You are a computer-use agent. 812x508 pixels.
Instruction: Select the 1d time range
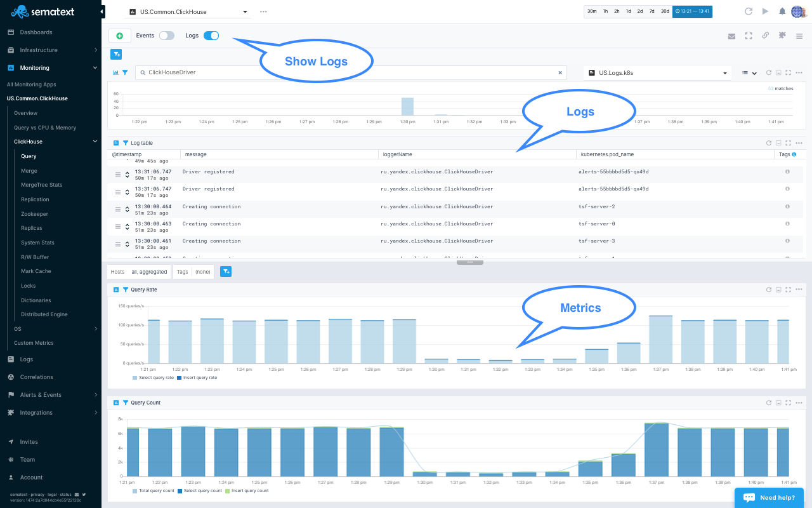point(628,11)
